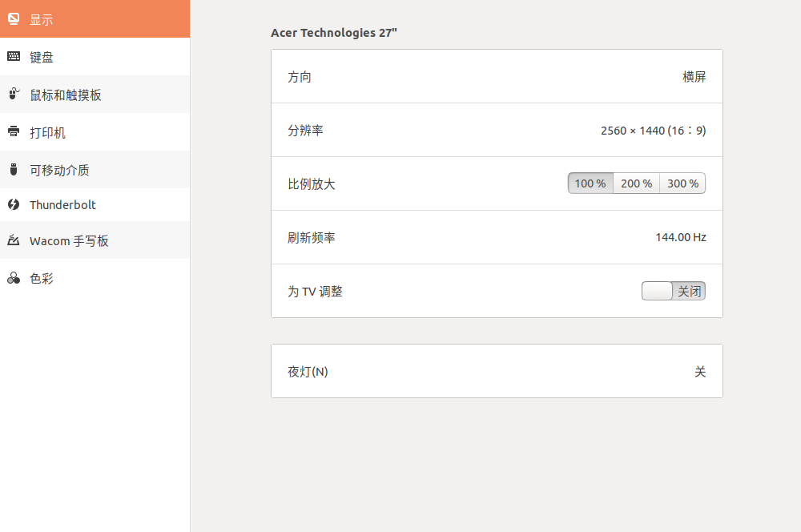Open the 夜灯(N) night light settings row
Image resolution: width=801 pixels, height=532 pixels.
pos(497,371)
